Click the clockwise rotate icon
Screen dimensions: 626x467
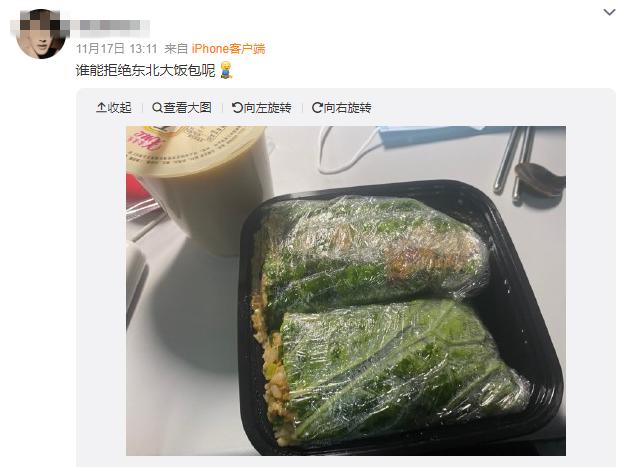click(x=317, y=107)
